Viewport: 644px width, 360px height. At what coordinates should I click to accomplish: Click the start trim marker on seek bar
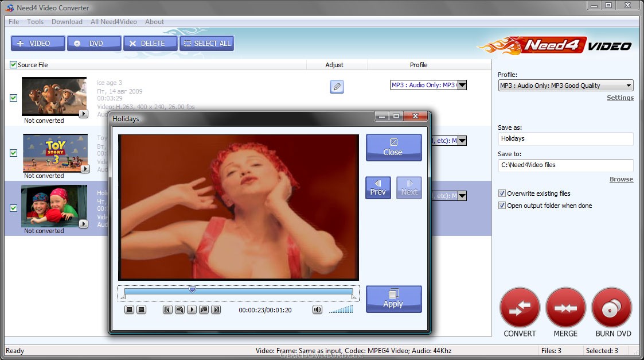point(123,296)
